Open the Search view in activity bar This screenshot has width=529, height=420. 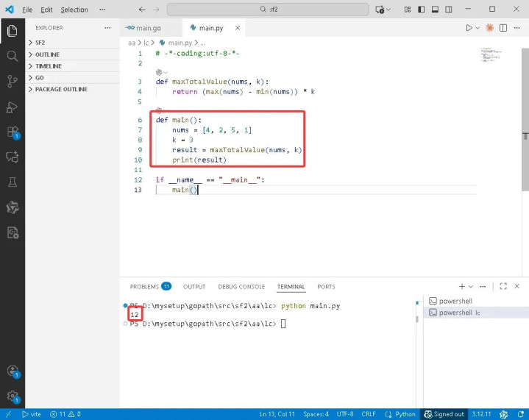12,56
